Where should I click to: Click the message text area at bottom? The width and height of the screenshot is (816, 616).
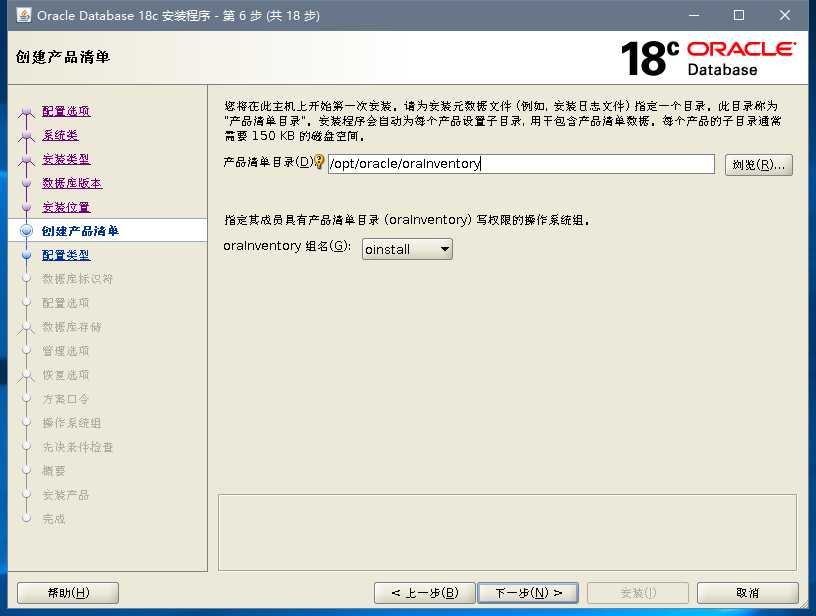point(507,532)
